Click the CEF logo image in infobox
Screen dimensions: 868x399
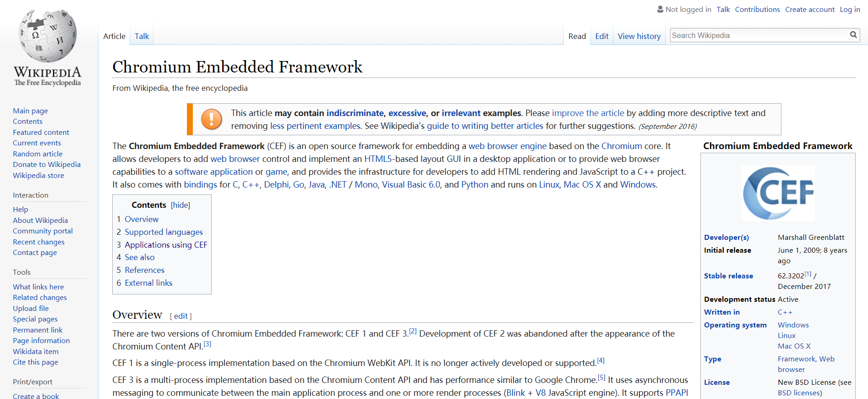pyautogui.click(x=778, y=193)
